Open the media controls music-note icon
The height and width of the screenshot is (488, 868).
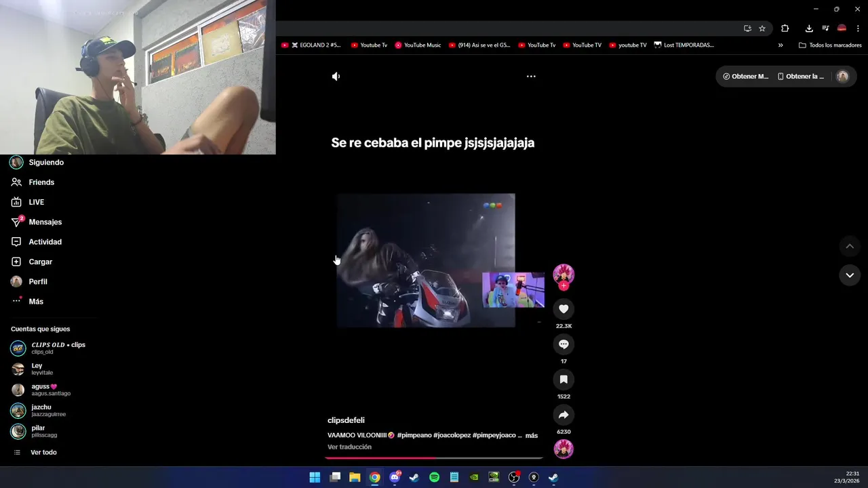[825, 28]
